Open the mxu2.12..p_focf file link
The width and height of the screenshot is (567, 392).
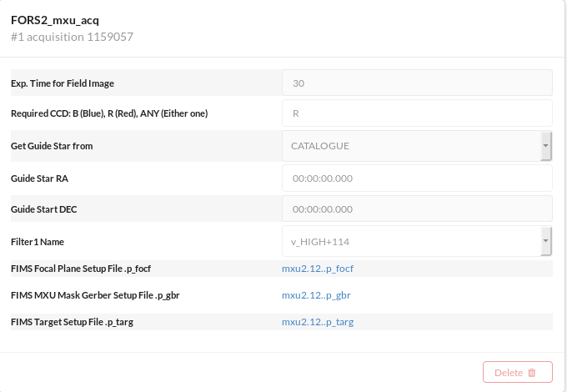[318, 269]
